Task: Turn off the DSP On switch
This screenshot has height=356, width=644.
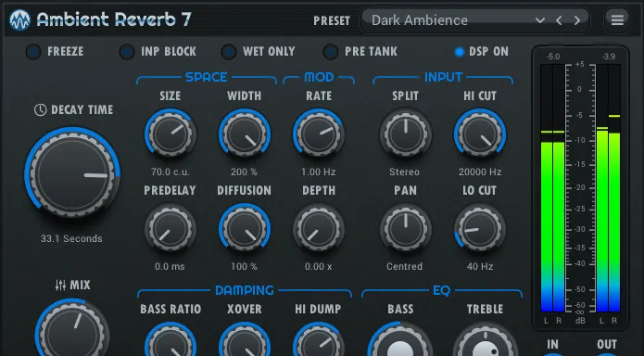Action: pyautogui.click(x=460, y=52)
